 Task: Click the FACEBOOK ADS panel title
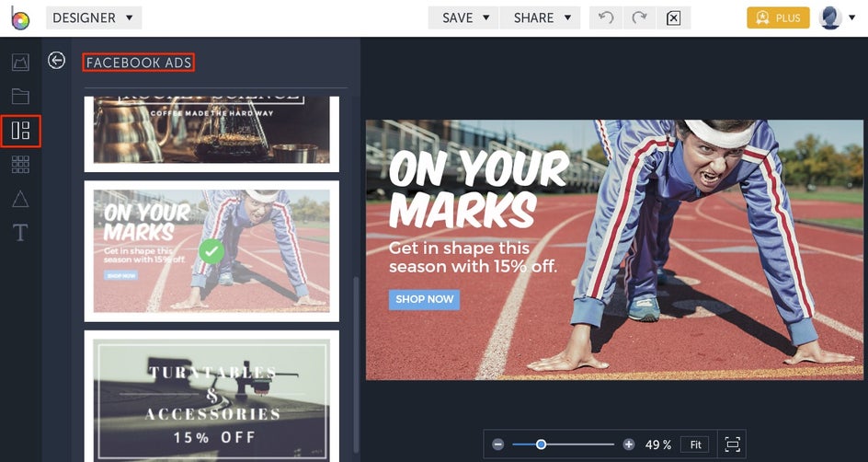[x=139, y=63]
